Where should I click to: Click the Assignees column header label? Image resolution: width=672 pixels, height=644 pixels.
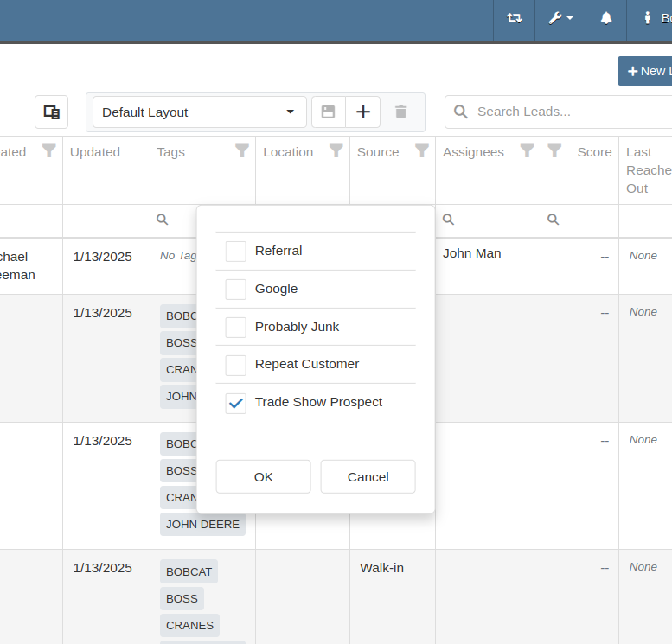tap(473, 152)
